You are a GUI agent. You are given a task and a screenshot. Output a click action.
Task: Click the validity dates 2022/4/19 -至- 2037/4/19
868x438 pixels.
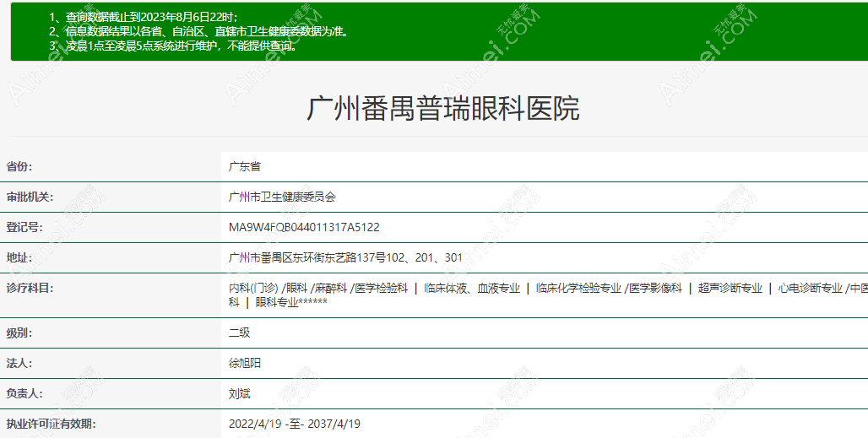point(295,424)
